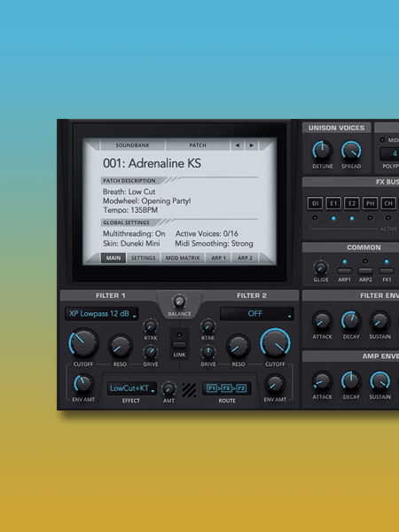Click the Filter 2 DRIVE knob
The image size is (399, 532).
[208, 352]
